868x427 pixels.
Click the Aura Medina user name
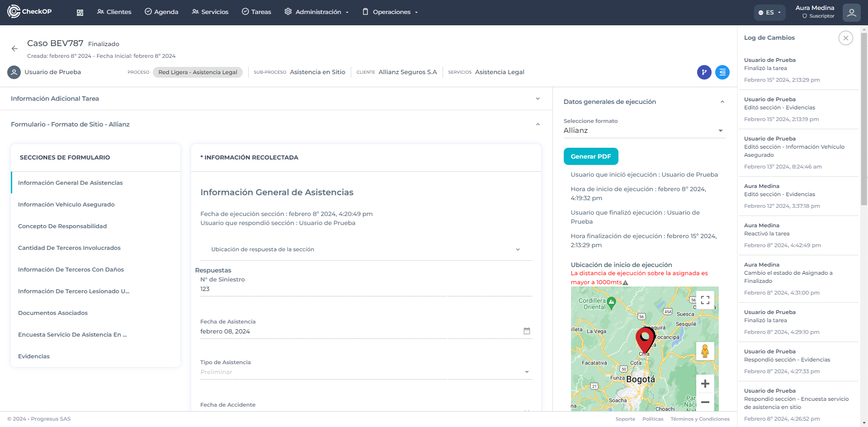pos(815,8)
